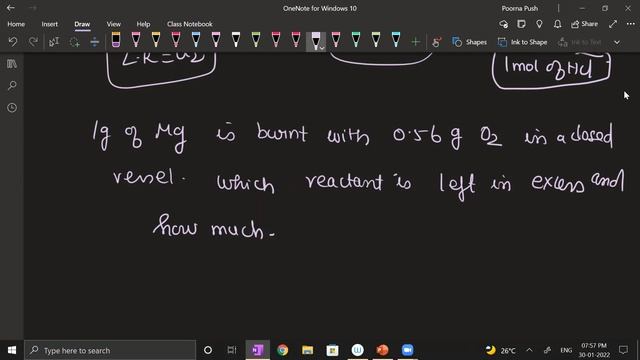Open the three-dot settings and more menu

tap(631, 24)
